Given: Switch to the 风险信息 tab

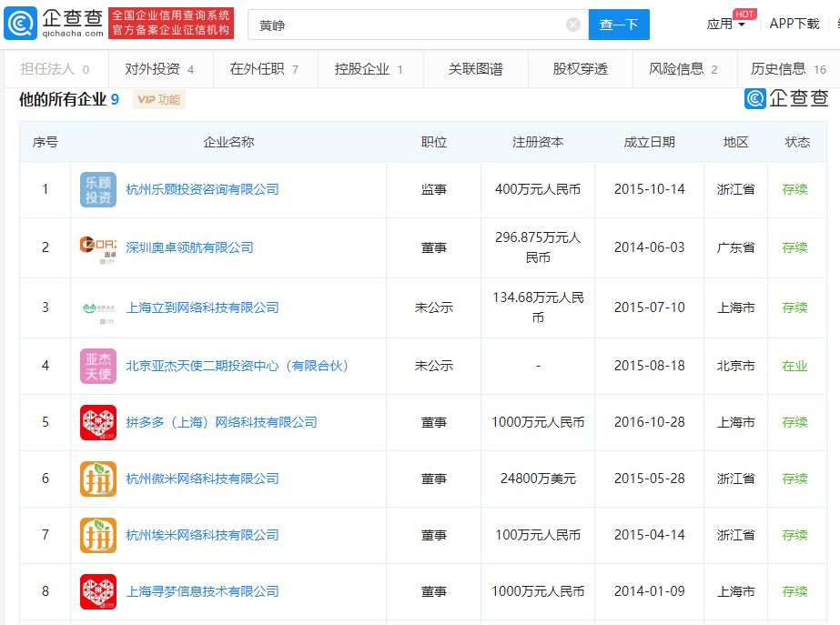Looking at the screenshot, I should click(684, 69).
